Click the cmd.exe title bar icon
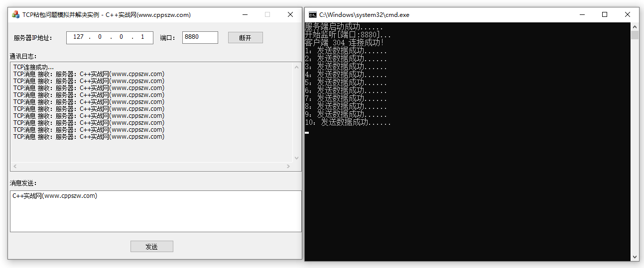Viewport: 644px width, 268px height. [312, 14]
